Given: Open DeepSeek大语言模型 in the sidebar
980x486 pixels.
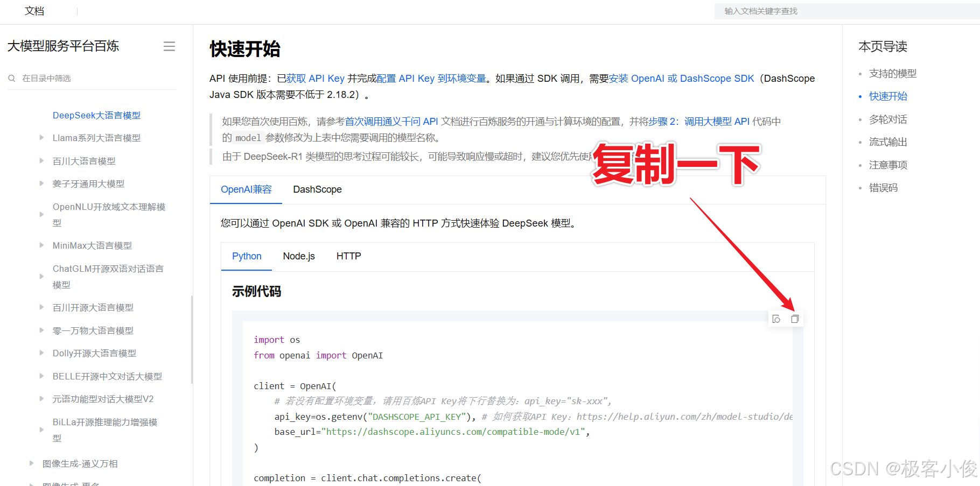Looking at the screenshot, I should point(96,115).
